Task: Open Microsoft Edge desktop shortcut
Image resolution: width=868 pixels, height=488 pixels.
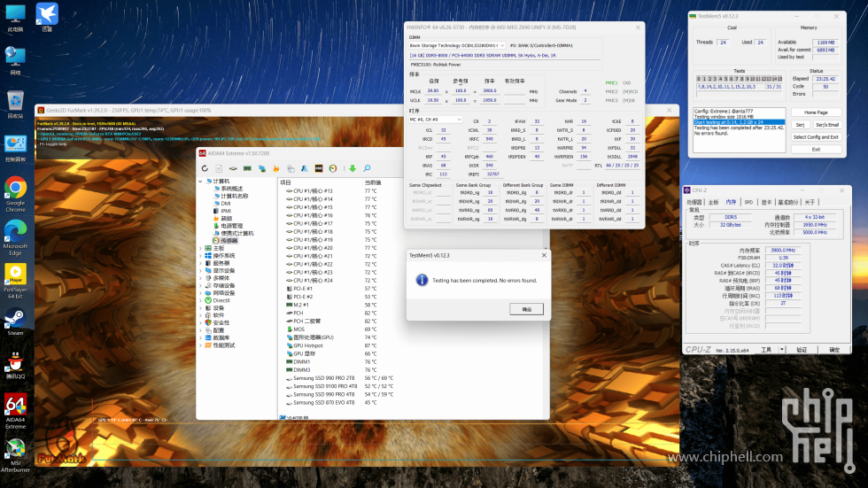Action: pyautogui.click(x=16, y=238)
